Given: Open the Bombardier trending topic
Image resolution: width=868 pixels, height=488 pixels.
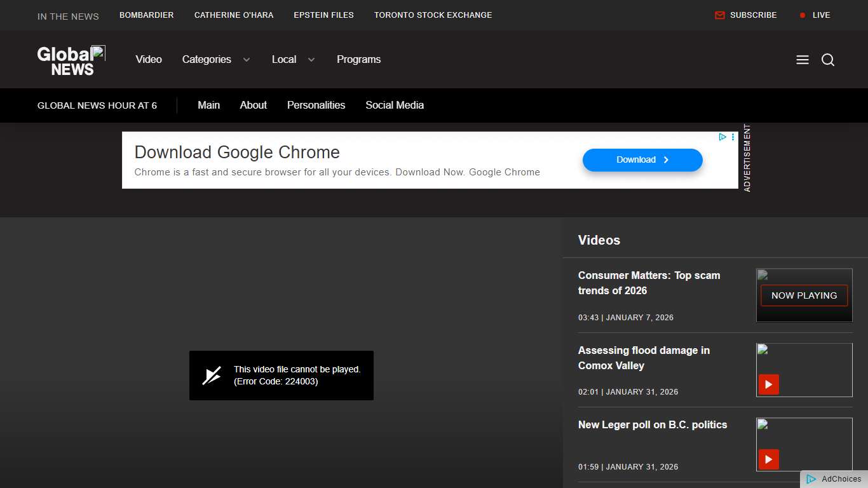Looking at the screenshot, I should coord(146,15).
